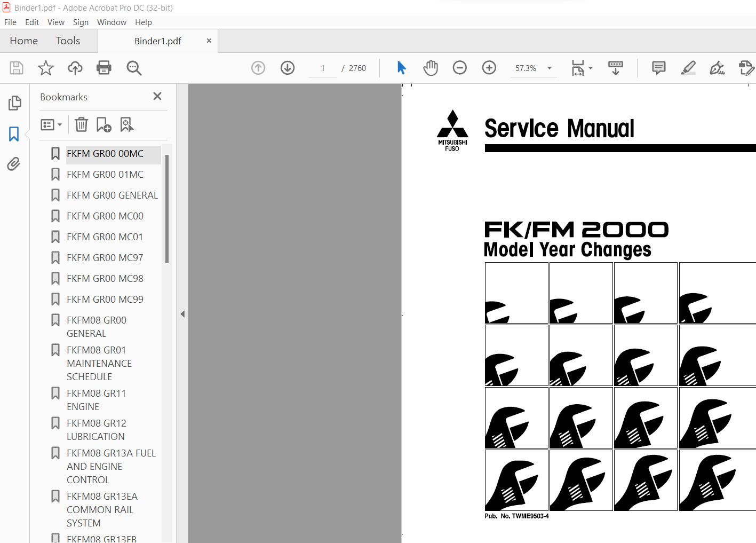Image resolution: width=756 pixels, height=543 pixels.
Task: Jump to the FKFM08 GR11 ENGINE bookmark
Action: click(97, 400)
